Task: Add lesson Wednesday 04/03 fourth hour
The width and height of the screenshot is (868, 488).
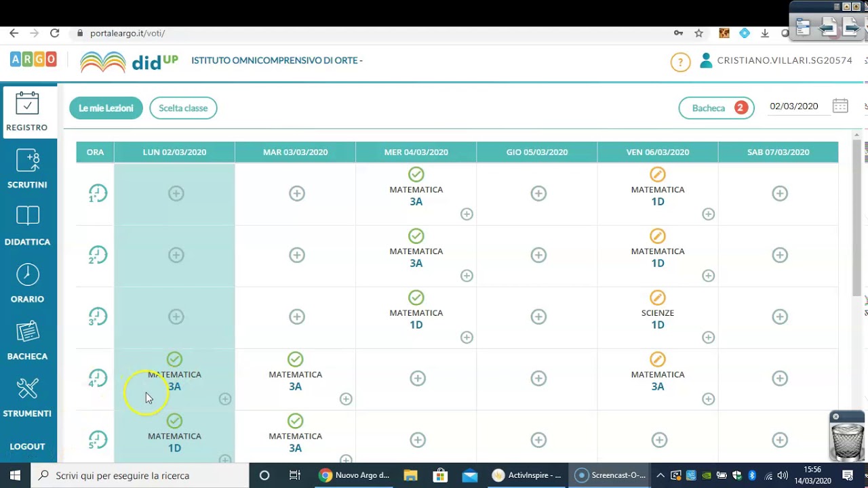Action: click(x=418, y=379)
